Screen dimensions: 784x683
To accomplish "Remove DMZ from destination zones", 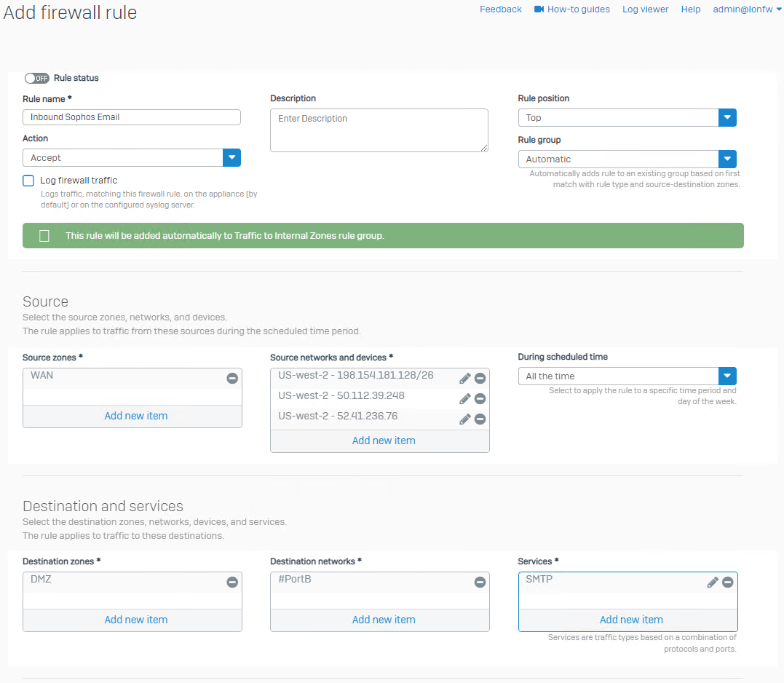I will click(232, 582).
